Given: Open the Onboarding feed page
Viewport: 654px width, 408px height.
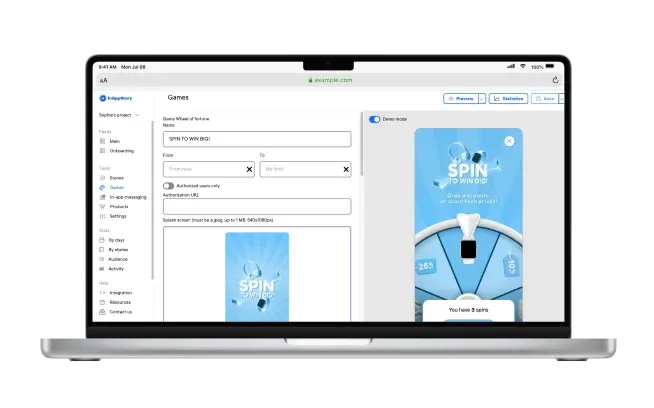Looking at the screenshot, I should (121, 150).
